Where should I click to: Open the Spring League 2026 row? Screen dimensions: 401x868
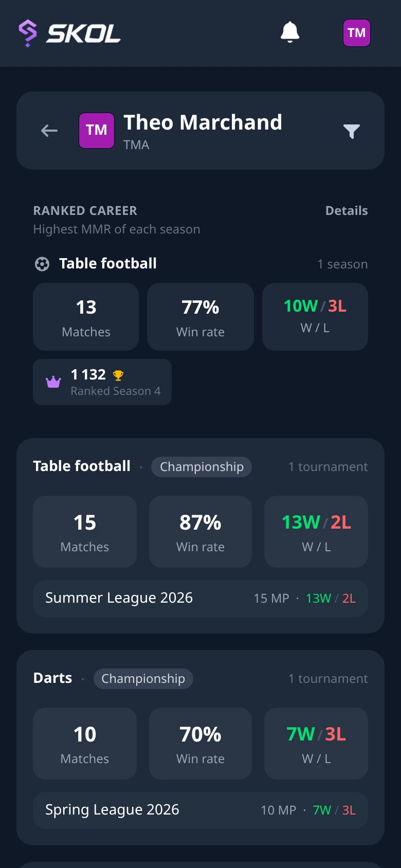click(200, 810)
